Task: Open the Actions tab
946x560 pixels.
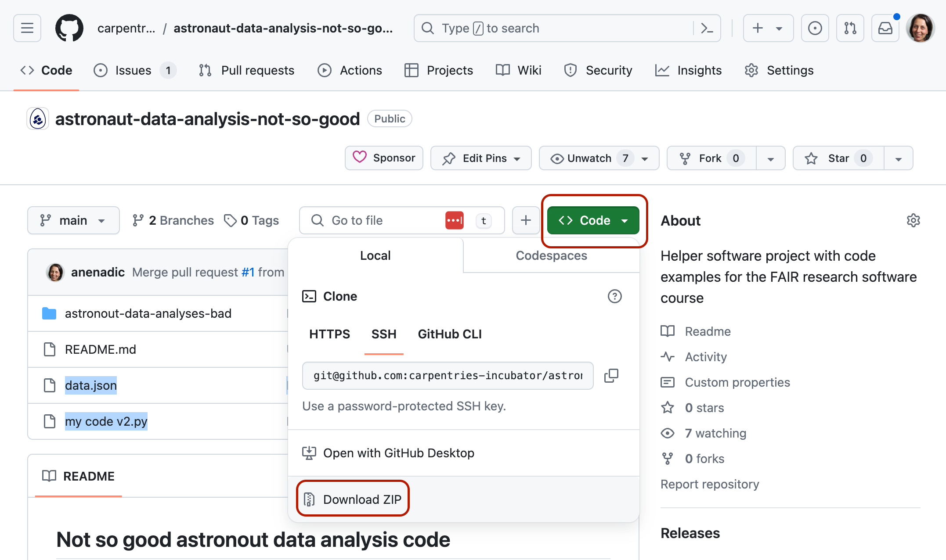Action: point(350,70)
